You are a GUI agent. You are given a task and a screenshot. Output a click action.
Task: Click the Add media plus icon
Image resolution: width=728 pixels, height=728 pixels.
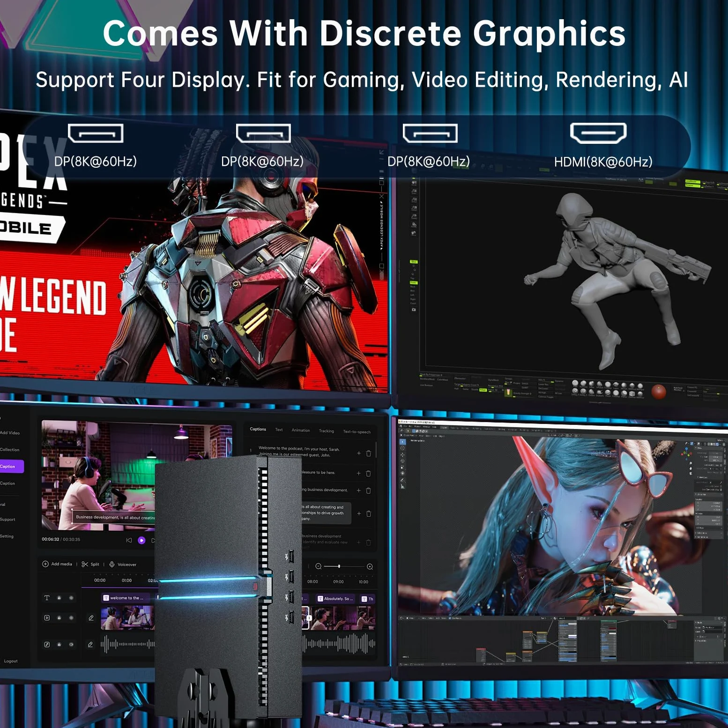coord(45,564)
